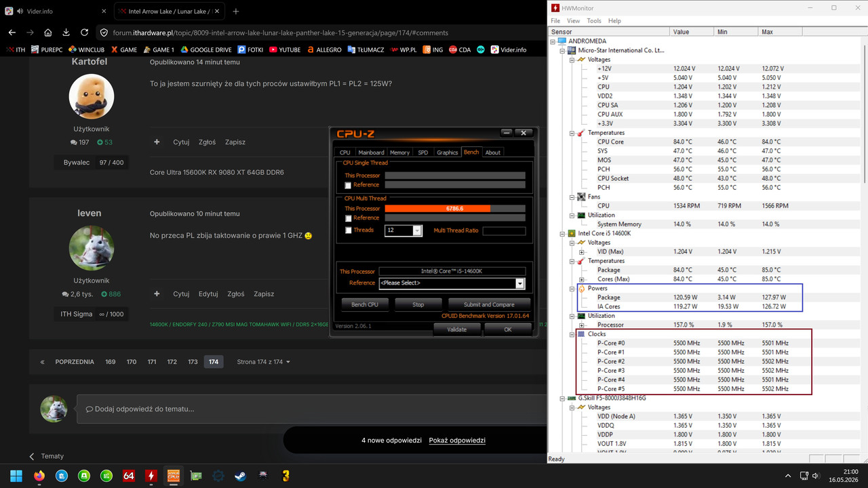868x488 pixels.
Task: Click Kartofel's potato avatar
Action: coord(91,96)
